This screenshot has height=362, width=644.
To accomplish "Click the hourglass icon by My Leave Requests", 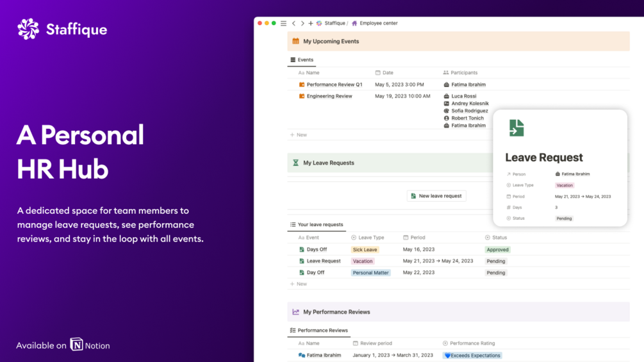I will pos(295,163).
